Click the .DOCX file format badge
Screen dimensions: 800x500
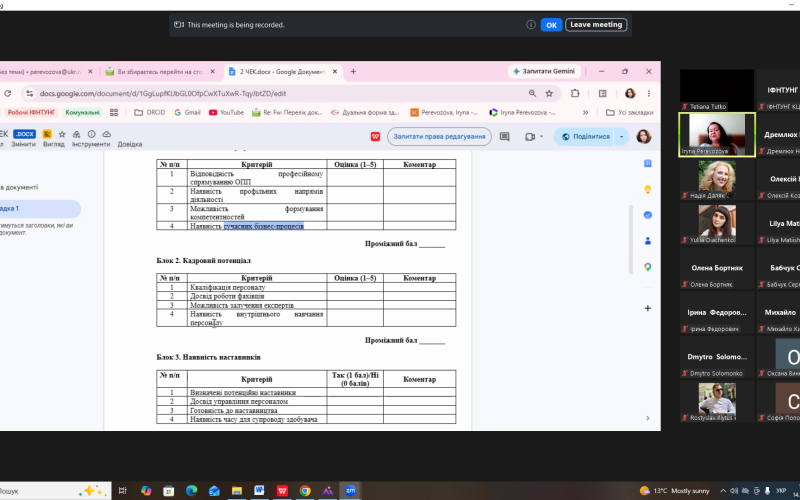[24, 134]
